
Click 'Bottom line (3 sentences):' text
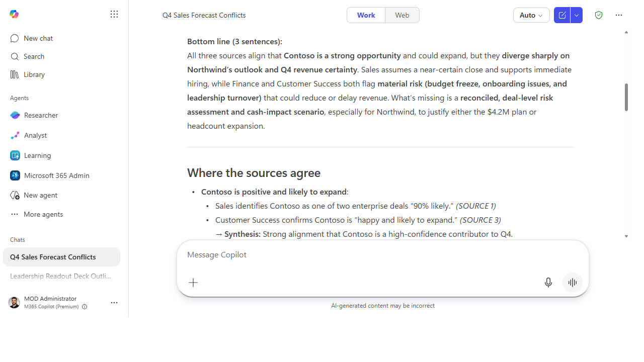click(x=234, y=41)
